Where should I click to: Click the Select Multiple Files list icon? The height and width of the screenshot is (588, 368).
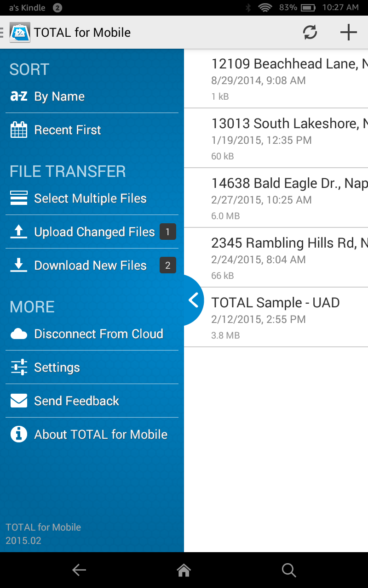click(x=18, y=198)
